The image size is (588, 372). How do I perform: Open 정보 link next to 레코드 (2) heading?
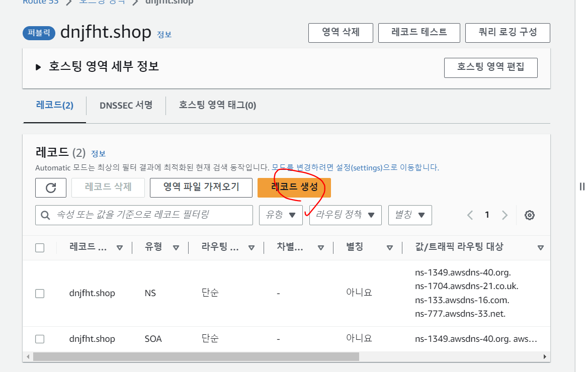(98, 154)
